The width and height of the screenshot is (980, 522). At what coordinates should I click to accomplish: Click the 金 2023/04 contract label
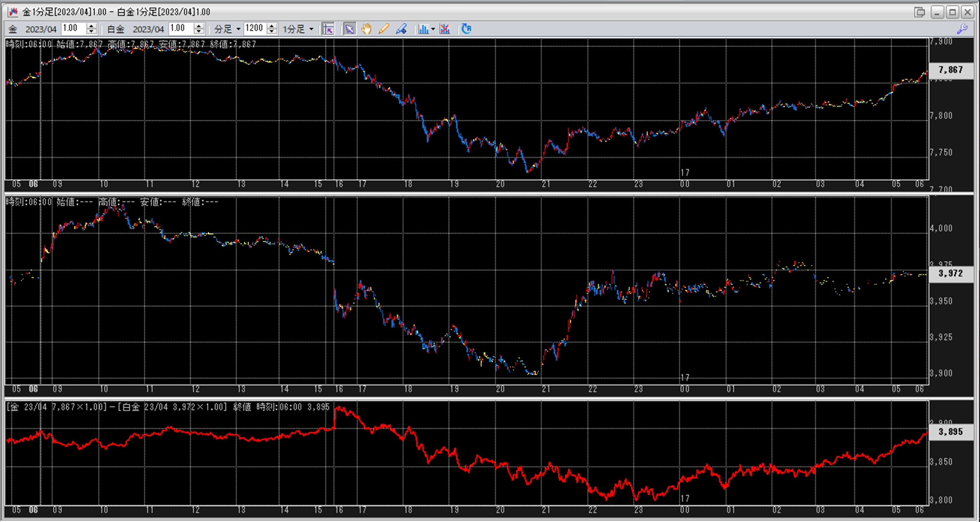point(40,29)
